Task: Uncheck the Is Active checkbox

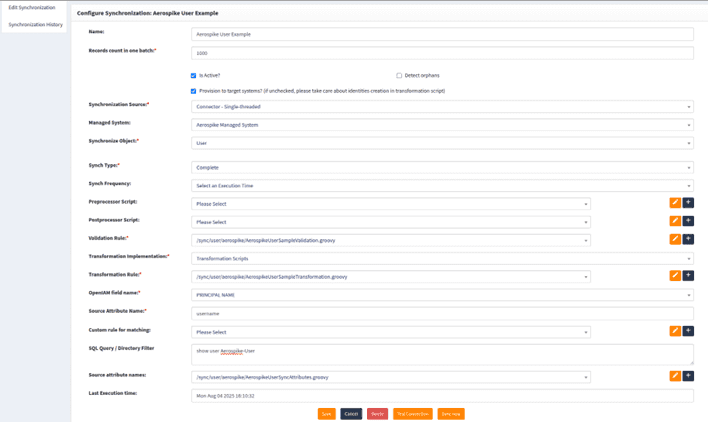Action: coord(194,75)
